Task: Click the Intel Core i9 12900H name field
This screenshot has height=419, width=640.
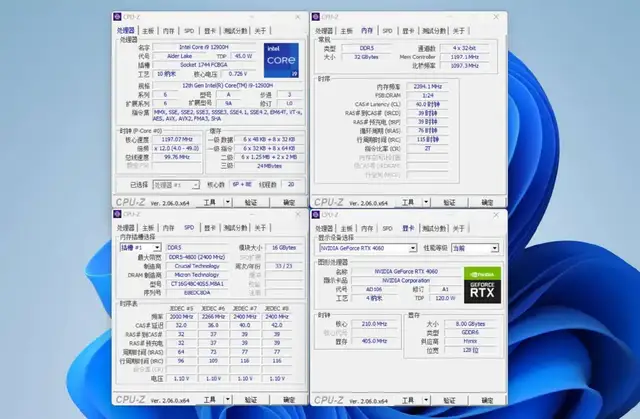Action: (x=204, y=47)
